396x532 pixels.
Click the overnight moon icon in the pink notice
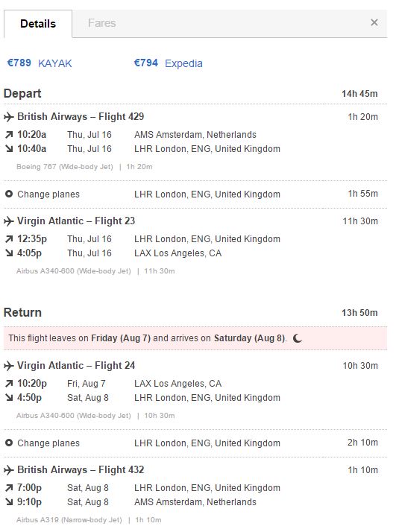coord(297,338)
